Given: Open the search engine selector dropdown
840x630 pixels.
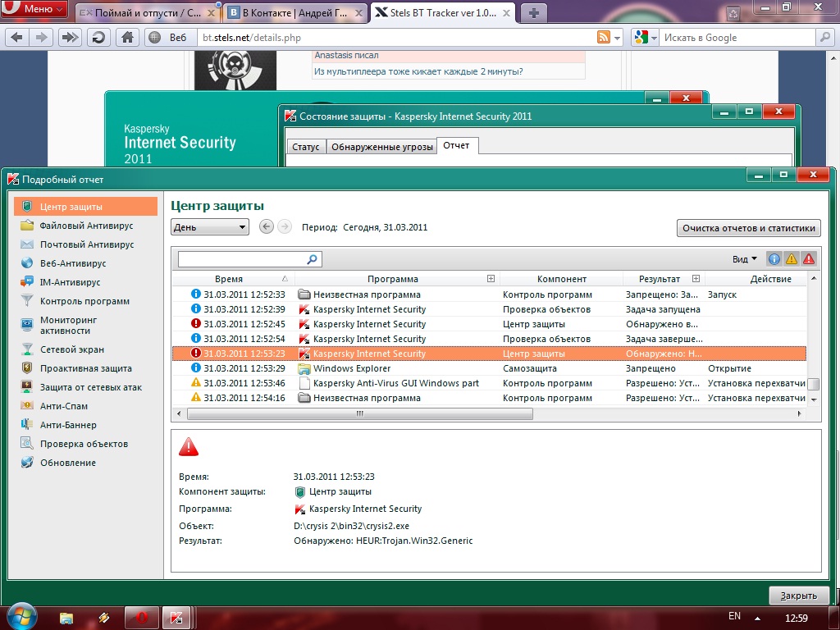Looking at the screenshot, I should click(x=646, y=38).
